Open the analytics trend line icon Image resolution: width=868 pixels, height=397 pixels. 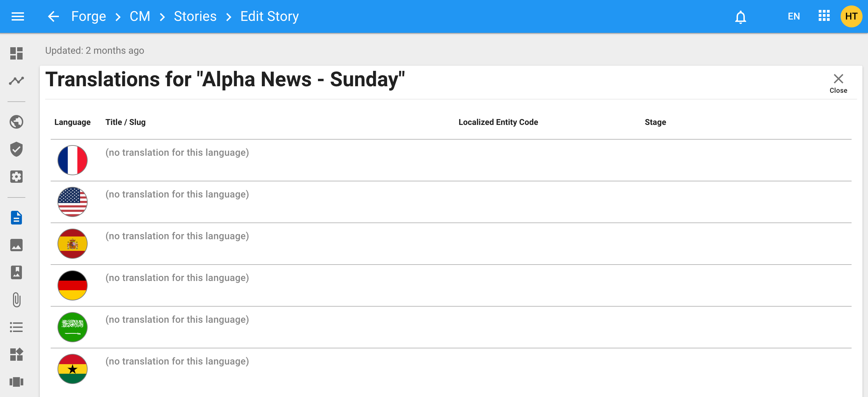tap(16, 81)
